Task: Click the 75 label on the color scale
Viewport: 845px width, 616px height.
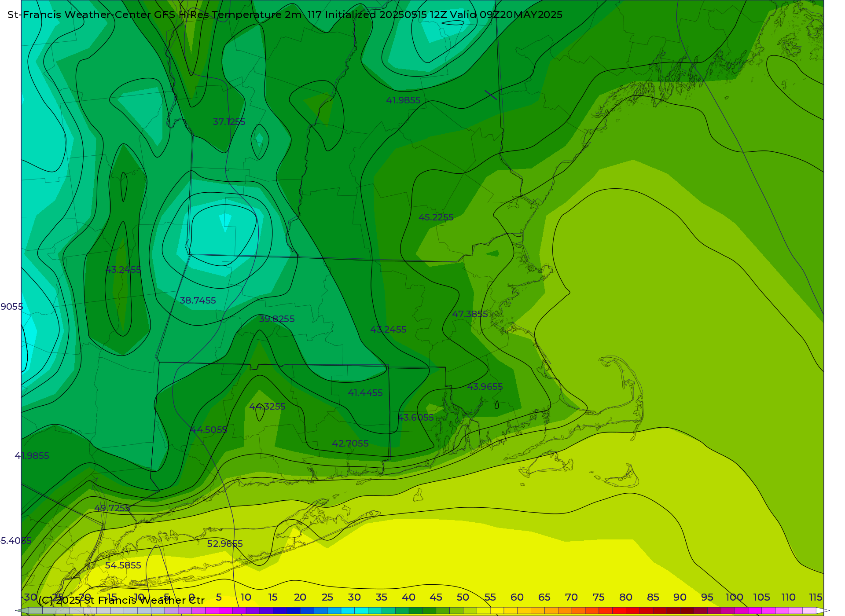Action: [599, 597]
